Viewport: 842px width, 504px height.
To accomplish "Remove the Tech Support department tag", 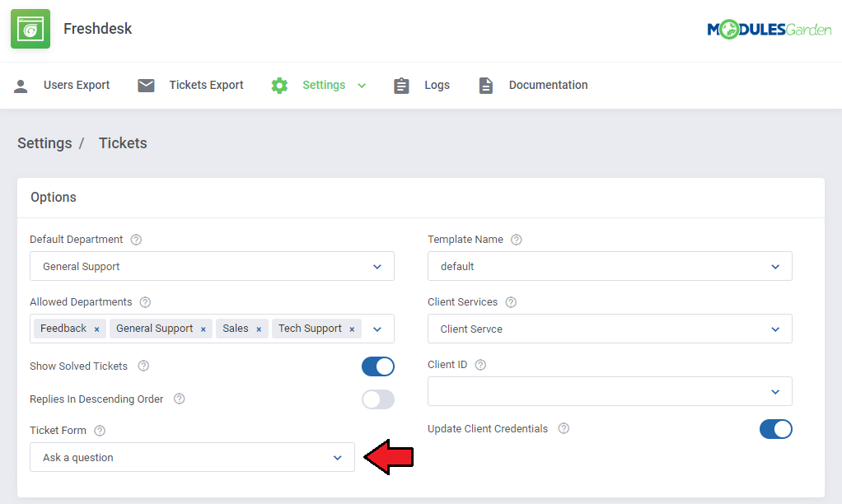I will click(x=352, y=329).
